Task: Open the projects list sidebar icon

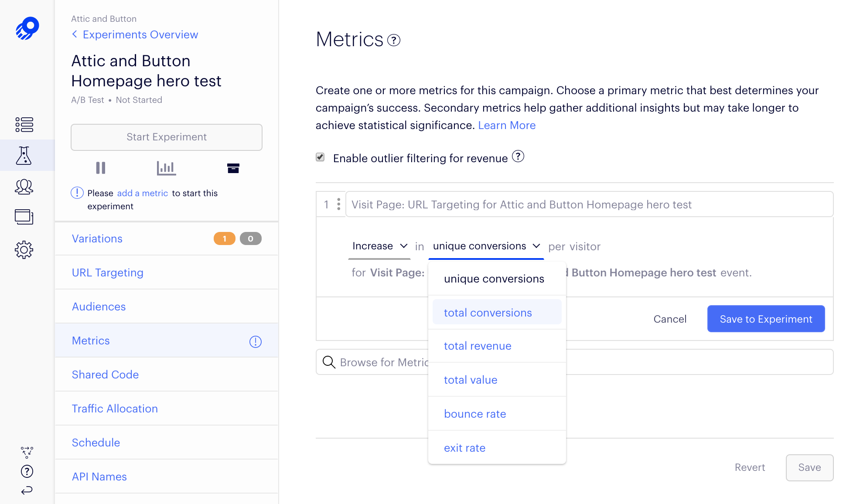Action: [x=24, y=125]
